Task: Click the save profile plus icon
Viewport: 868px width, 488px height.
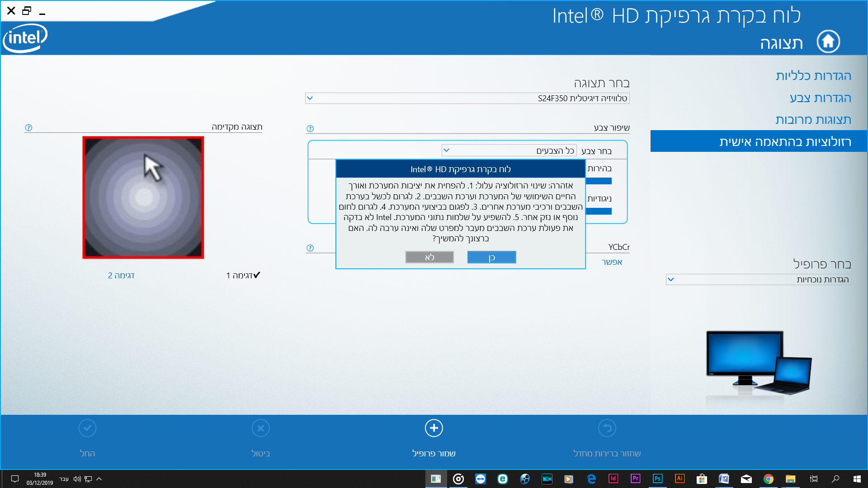Action: tap(434, 428)
